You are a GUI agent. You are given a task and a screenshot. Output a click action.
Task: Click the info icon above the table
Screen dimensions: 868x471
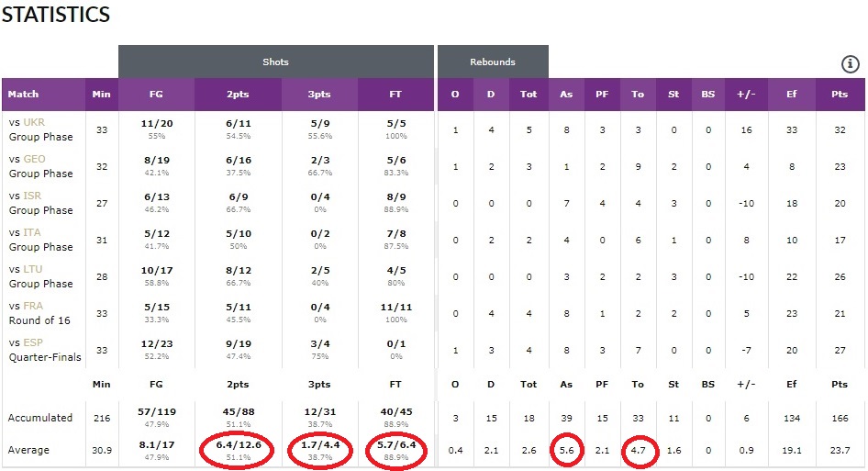point(851,64)
